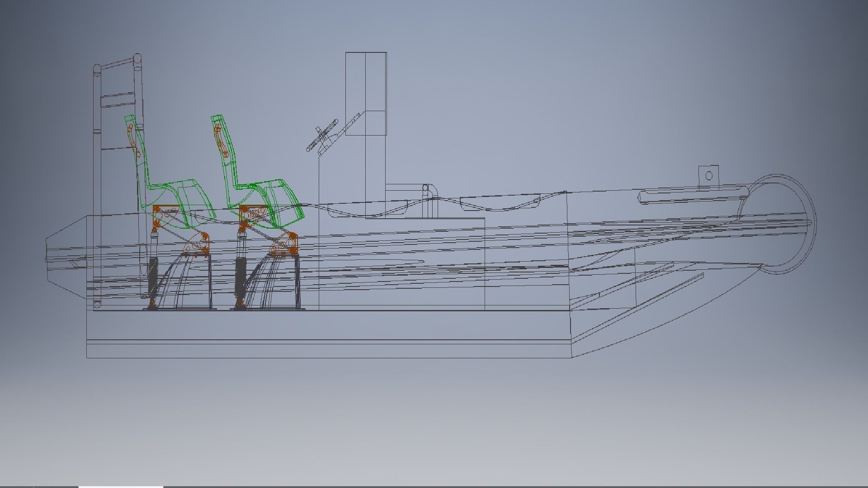Screen dimensions: 868x488
Task: Select the tall center console box
Action: [366, 94]
